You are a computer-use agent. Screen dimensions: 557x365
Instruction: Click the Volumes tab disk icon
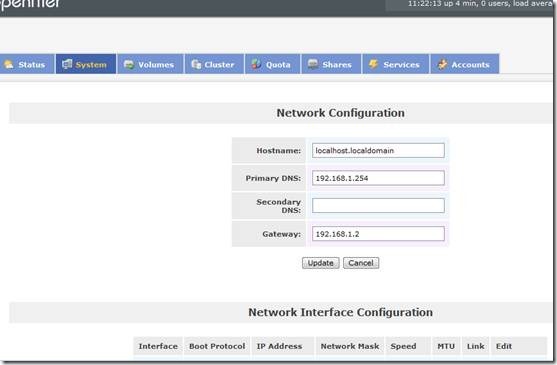click(x=129, y=64)
